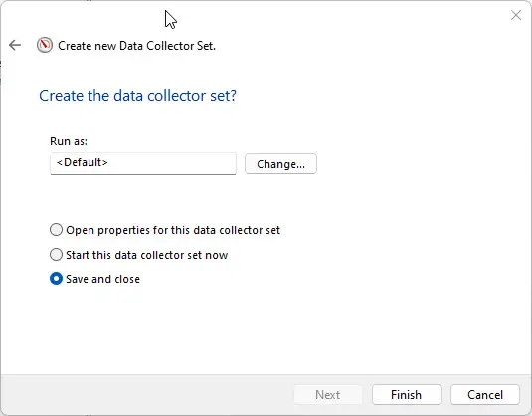Click the greyed-out Next button
532x416 pixels.
coord(328,395)
